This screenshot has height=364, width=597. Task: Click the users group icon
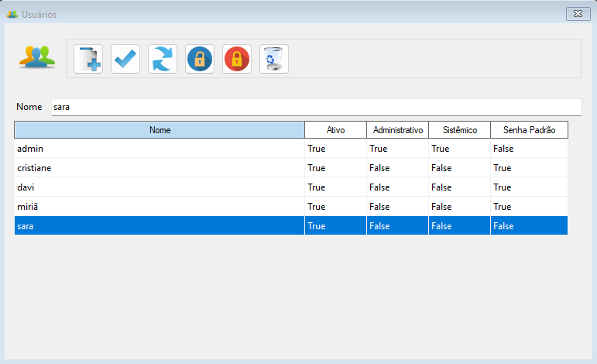pyautogui.click(x=38, y=57)
